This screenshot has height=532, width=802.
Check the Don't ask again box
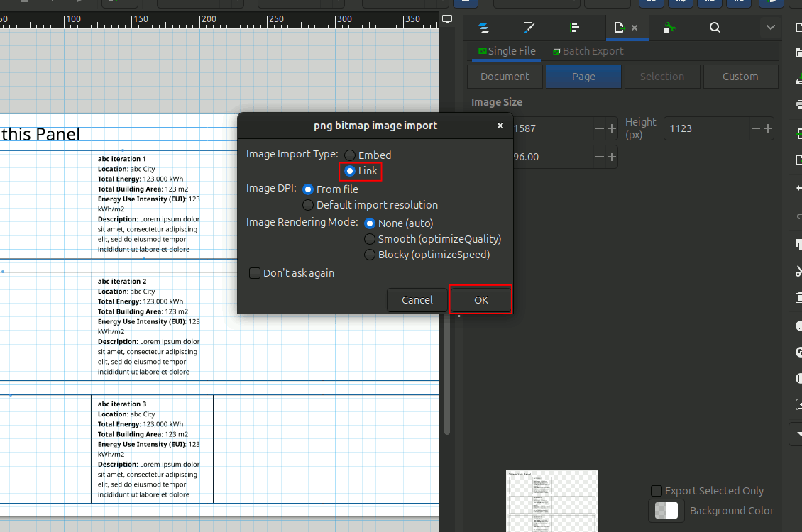255,273
